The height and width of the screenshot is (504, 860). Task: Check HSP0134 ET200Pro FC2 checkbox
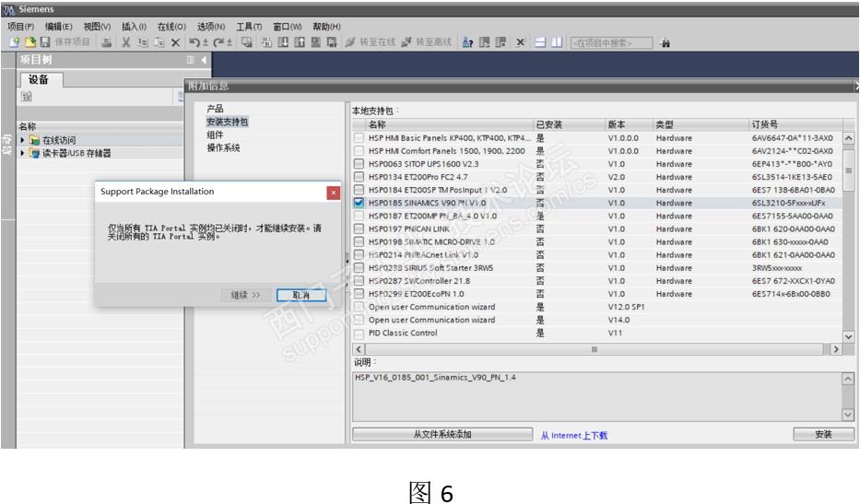click(359, 177)
